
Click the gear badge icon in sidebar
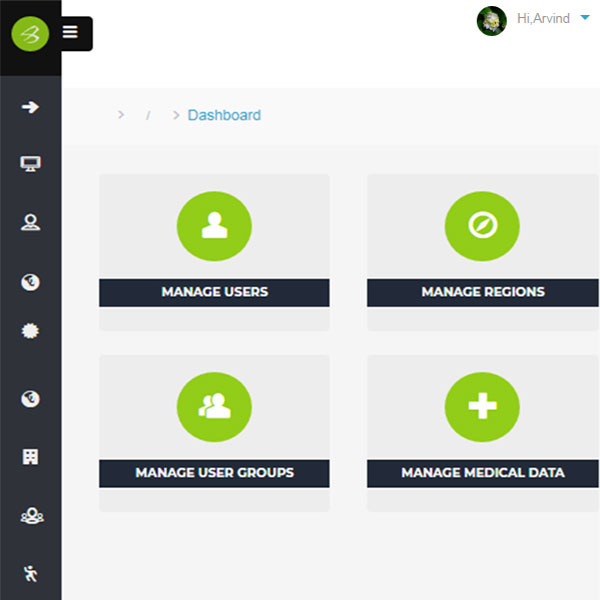point(30,331)
